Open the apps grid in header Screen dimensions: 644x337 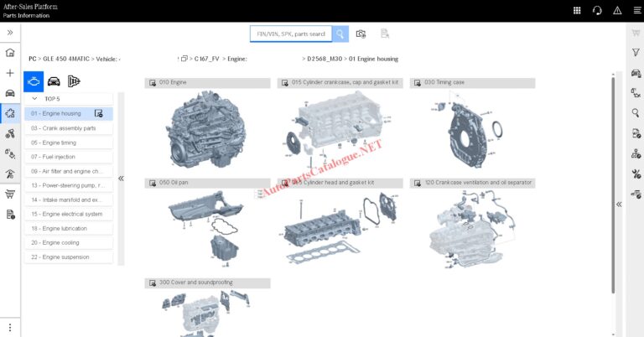tap(577, 10)
